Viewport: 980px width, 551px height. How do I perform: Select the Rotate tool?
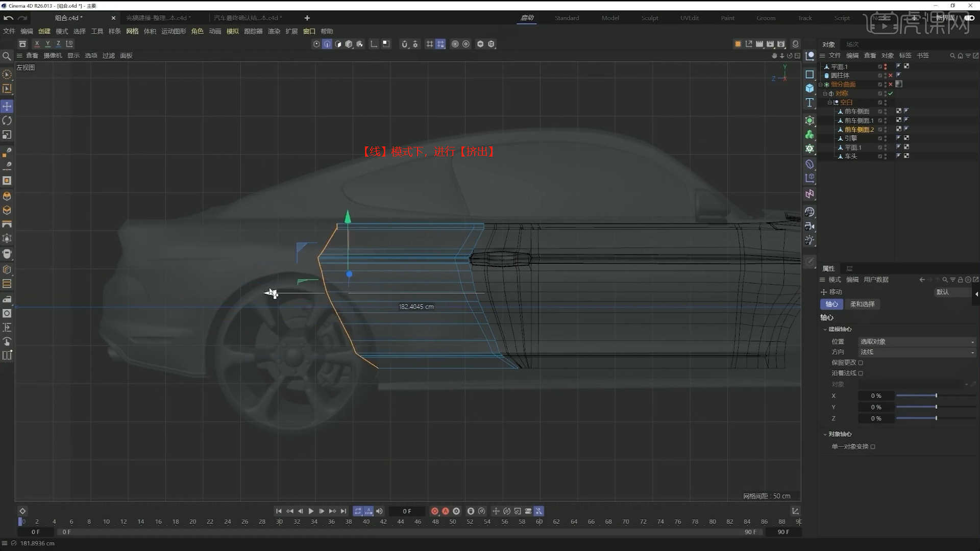tap(7, 120)
